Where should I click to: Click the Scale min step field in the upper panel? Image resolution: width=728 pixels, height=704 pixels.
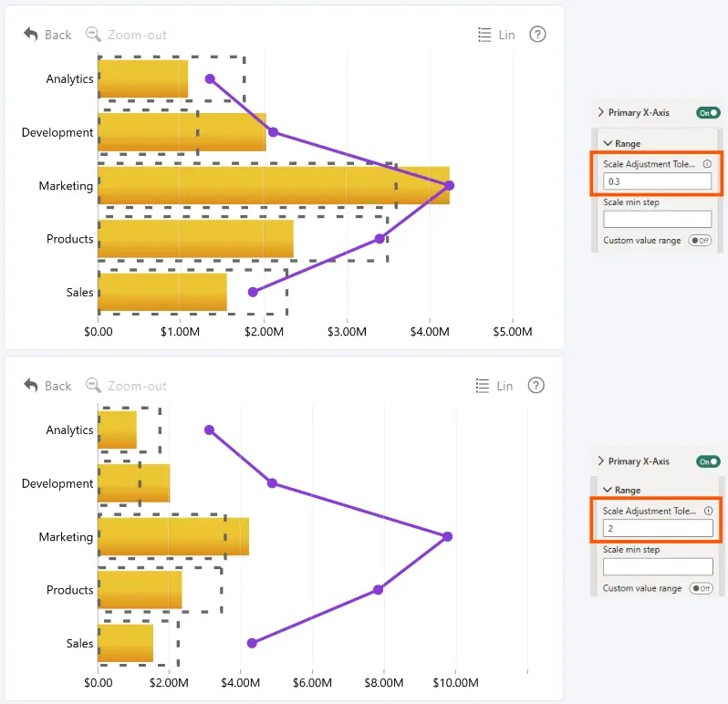pyautogui.click(x=657, y=219)
